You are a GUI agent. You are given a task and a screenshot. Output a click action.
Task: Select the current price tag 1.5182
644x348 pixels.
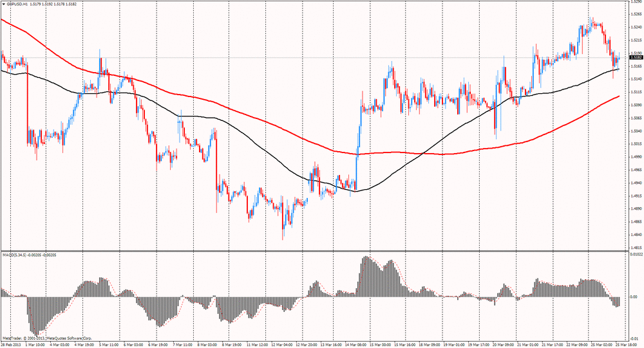[x=636, y=58]
